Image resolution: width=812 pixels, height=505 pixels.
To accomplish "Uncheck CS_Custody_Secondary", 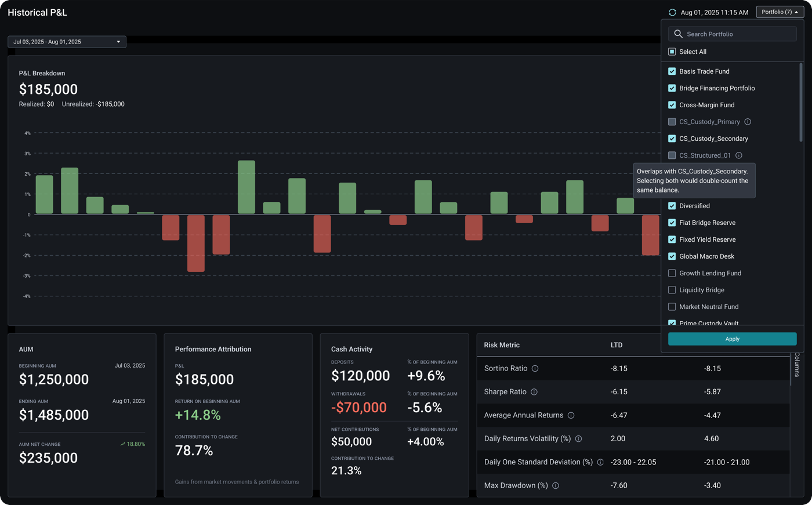I will coord(672,139).
